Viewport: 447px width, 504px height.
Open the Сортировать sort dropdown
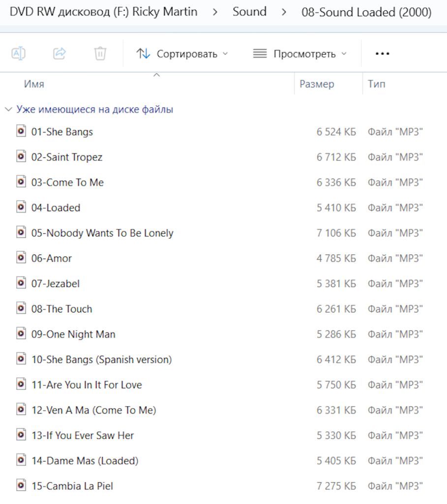click(x=182, y=54)
